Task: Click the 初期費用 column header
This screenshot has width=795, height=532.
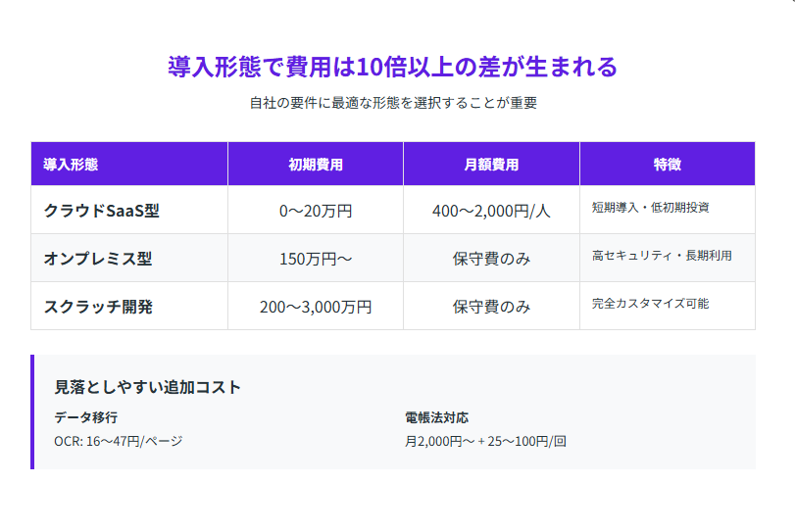Action: tap(315, 165)
